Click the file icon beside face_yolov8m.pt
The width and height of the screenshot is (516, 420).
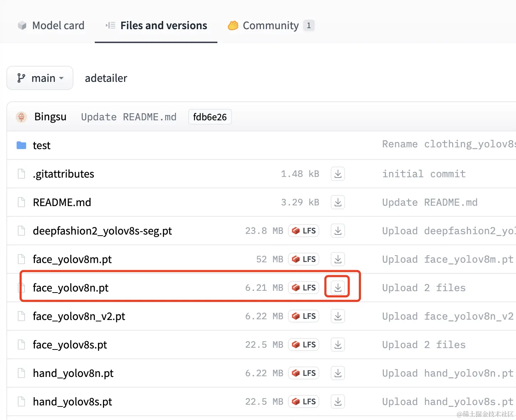[x=21, y=259]
